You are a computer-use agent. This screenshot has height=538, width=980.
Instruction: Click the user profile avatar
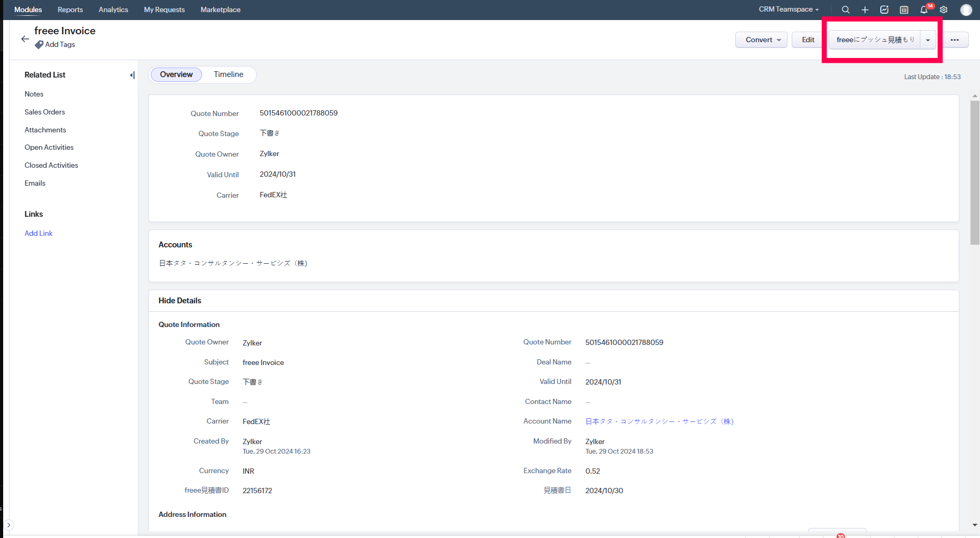966,9
